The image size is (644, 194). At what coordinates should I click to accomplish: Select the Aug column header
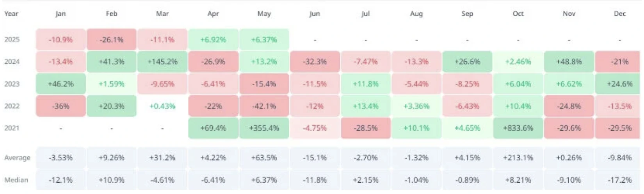tap(416, 14)
